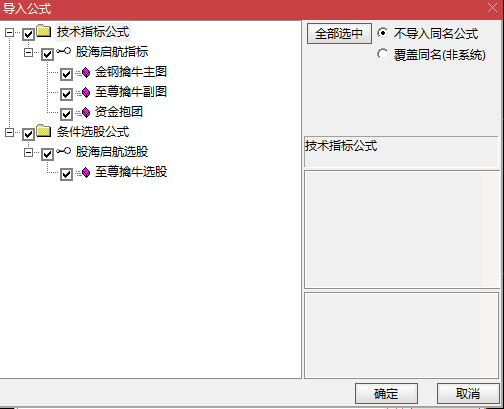Click the key icon beside 股海启航指标

(x=63, y=51)
